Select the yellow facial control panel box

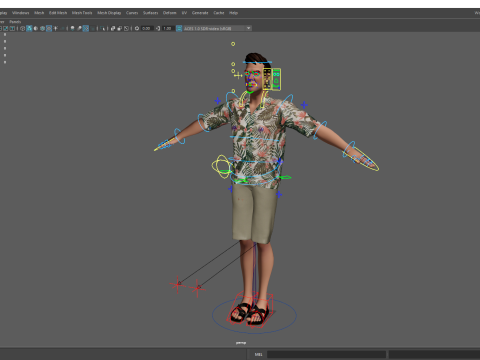coord(267,79)
